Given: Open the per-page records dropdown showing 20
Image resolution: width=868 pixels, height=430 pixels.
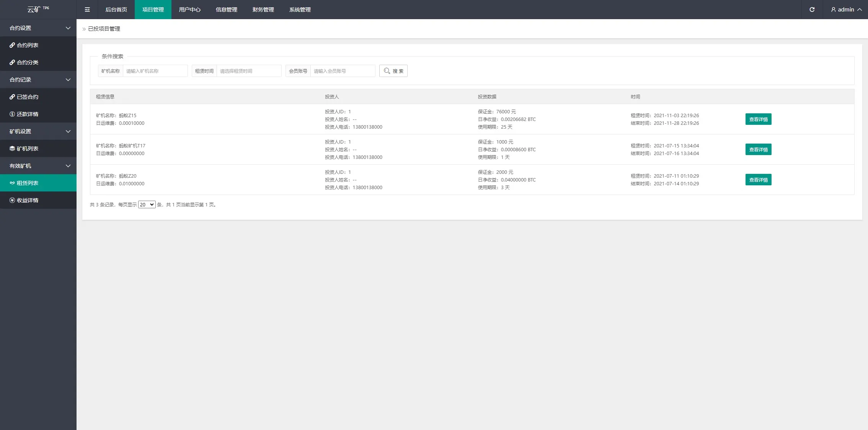Looking at the screenshot, I should [x=147, y=204].
